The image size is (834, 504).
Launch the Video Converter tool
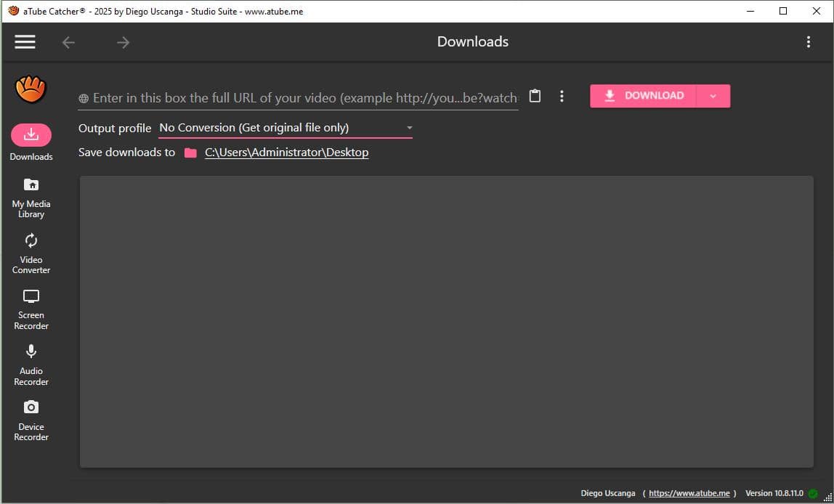(31, 251)
